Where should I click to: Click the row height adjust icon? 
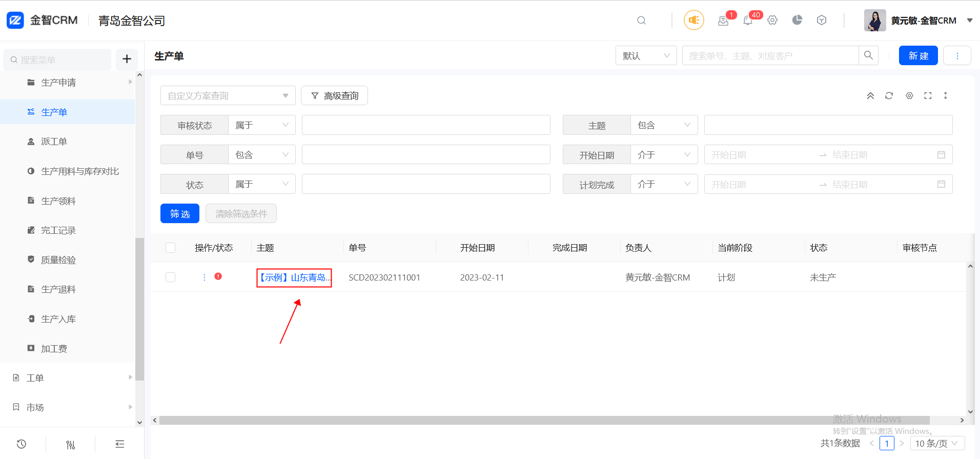click(946, 96)
